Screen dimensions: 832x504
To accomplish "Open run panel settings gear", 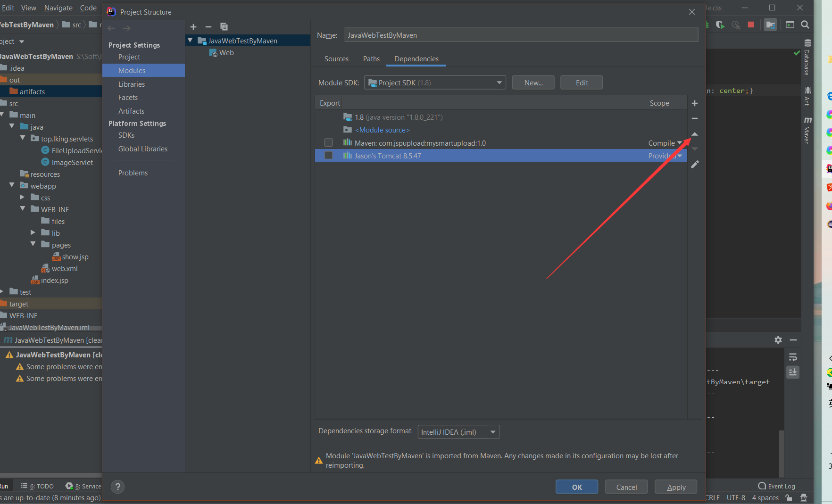I will point(778,340).
